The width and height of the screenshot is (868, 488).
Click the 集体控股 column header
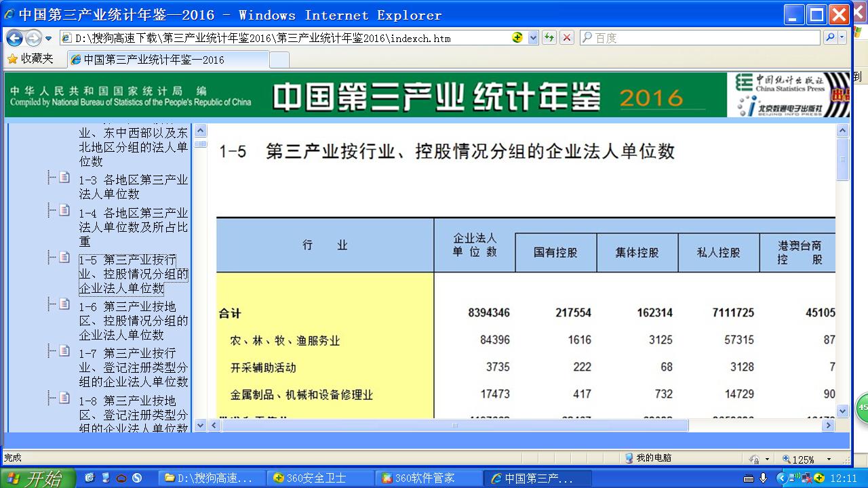[x=637, y=253]
